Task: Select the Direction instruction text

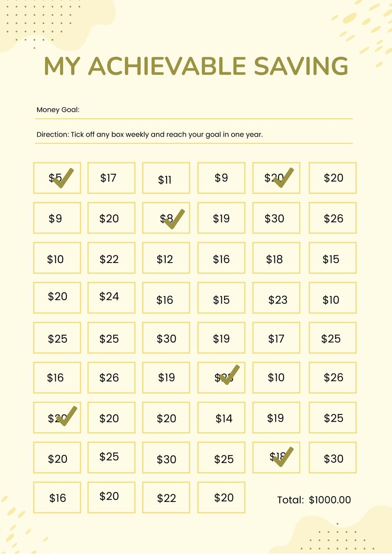Action: click(150, 134)
